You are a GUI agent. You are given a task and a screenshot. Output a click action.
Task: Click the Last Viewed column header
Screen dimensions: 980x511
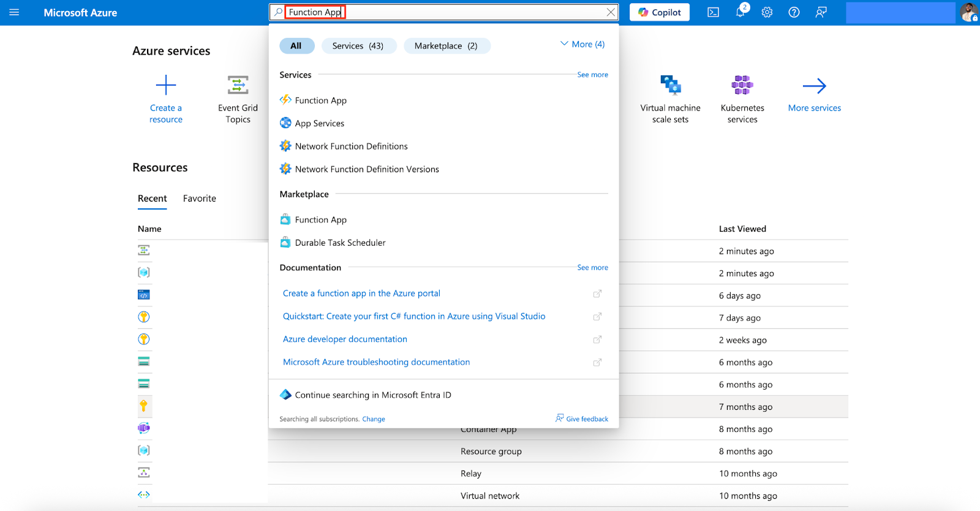click(742, 229)
